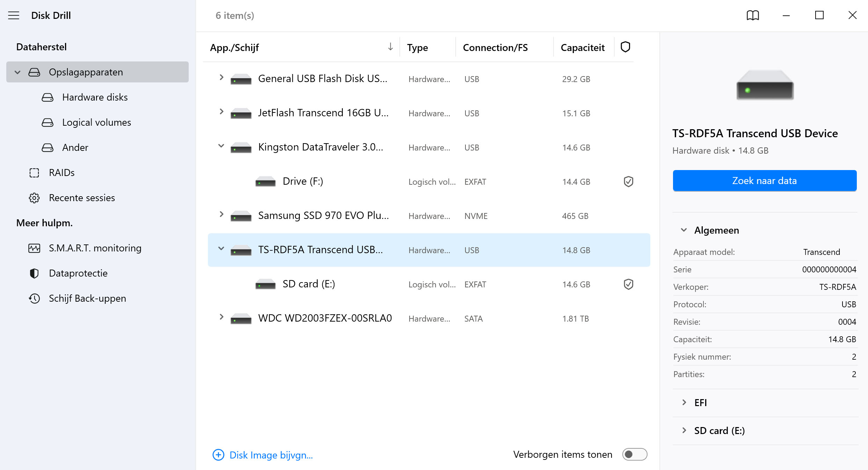The height and width of the screenshot is (470, 868).
Task: Expand WDC WD2003FZEX-00SRLA0 row
Action: point(221,317)
